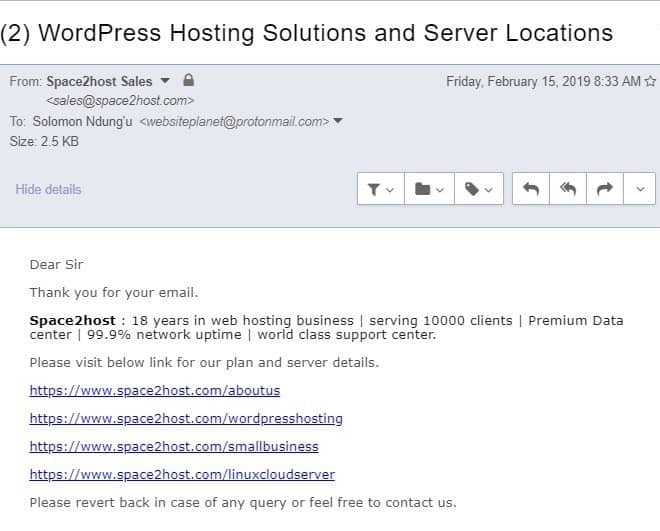The image size is (660, 531).
Task: Click sender name Space2host Sales
Action: (99, 81)
